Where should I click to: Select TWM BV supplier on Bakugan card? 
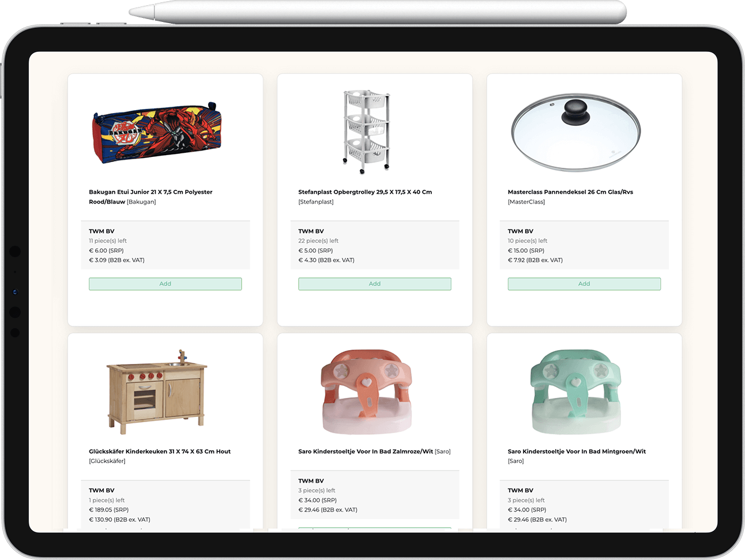101,231
